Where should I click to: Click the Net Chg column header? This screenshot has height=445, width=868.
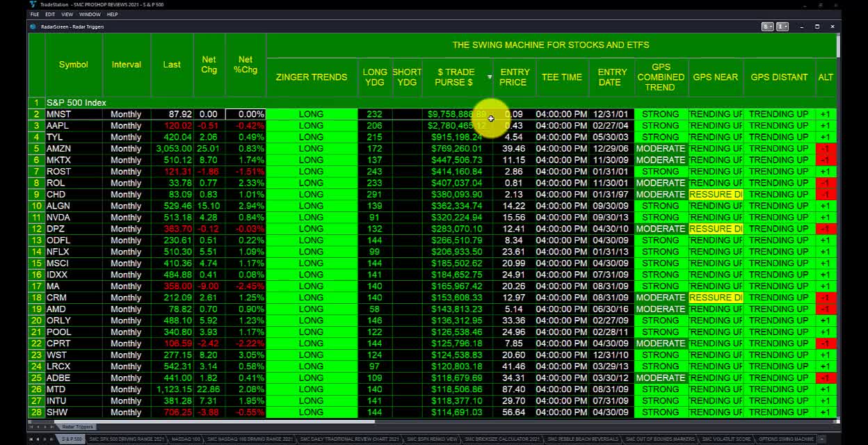[x=209, y=65]
